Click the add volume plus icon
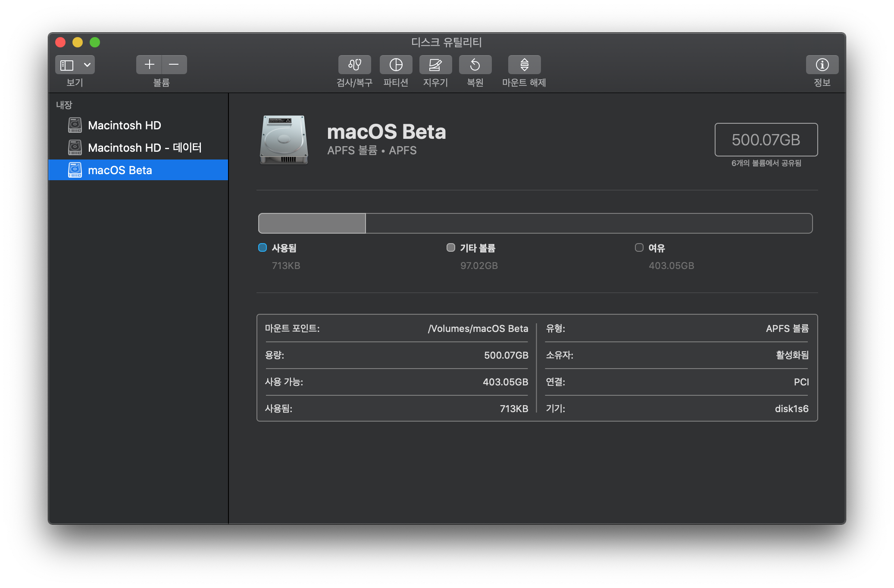The height and width of the screenshot is (588, 894). tap(149, 65)
